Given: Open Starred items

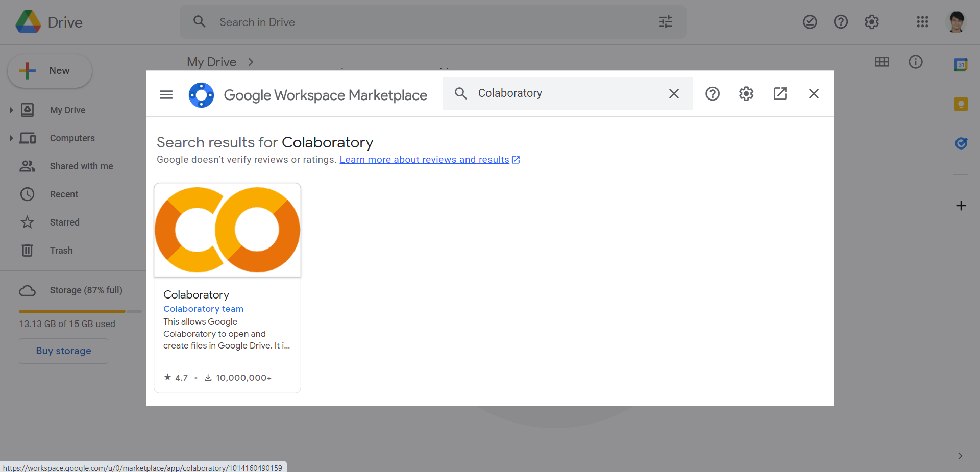Looking at the screenshot, I should point(64,222).
